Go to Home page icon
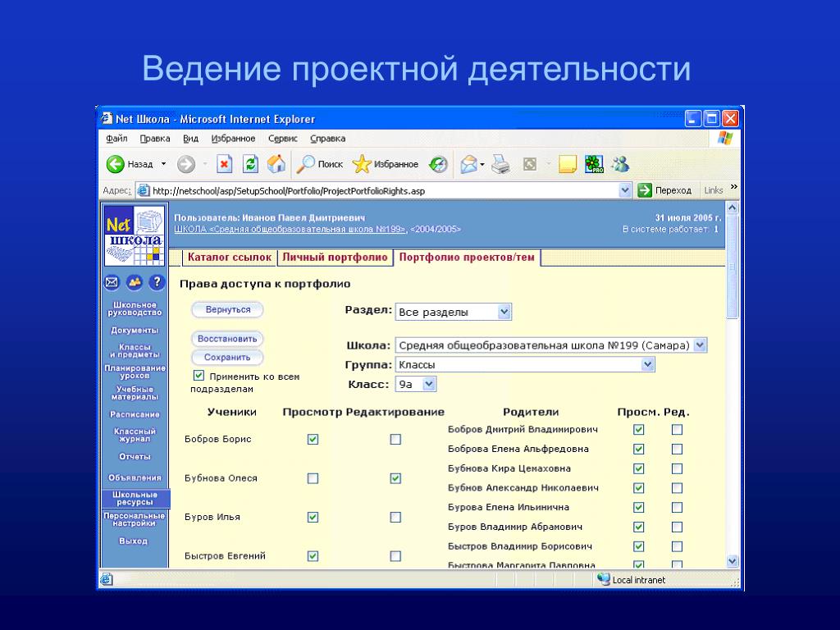Screen dimensions: 840x630 tap(276, 164)
